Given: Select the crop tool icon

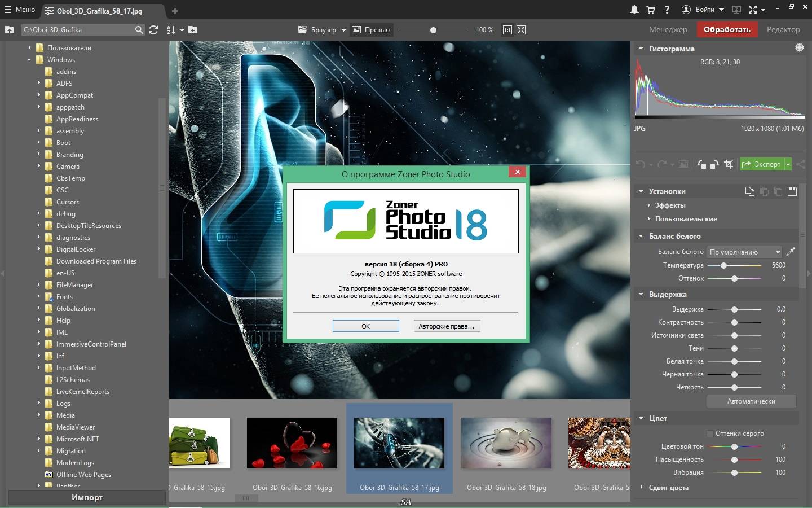Looking at the screenshot, I should tap(729, 164).
